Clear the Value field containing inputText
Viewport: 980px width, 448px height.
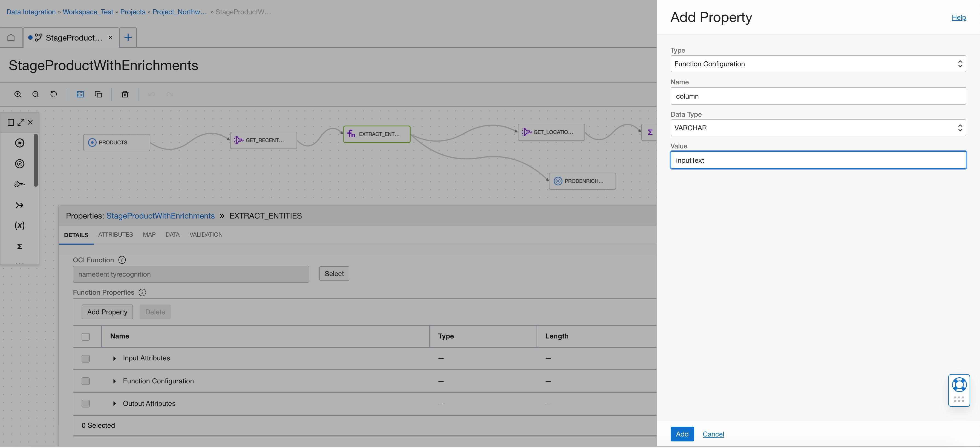point(818,160)
